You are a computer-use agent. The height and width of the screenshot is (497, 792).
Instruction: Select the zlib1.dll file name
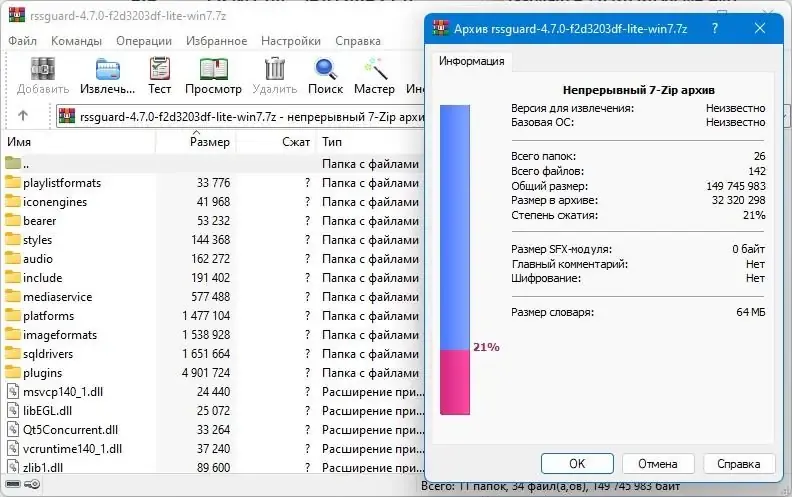point(43,468)
